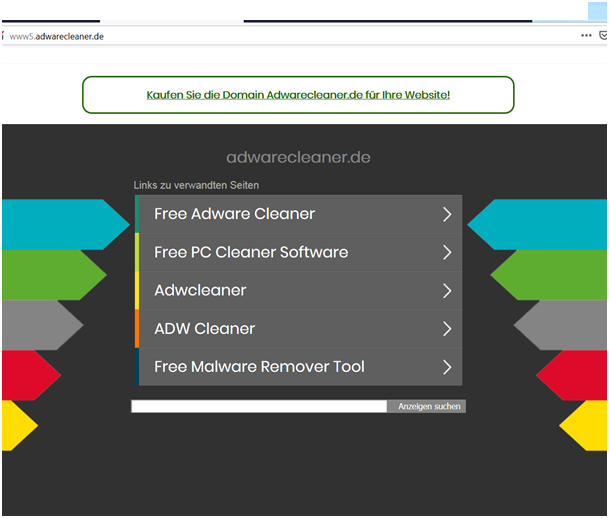Click the site info icon before the URL

(3, 36)
